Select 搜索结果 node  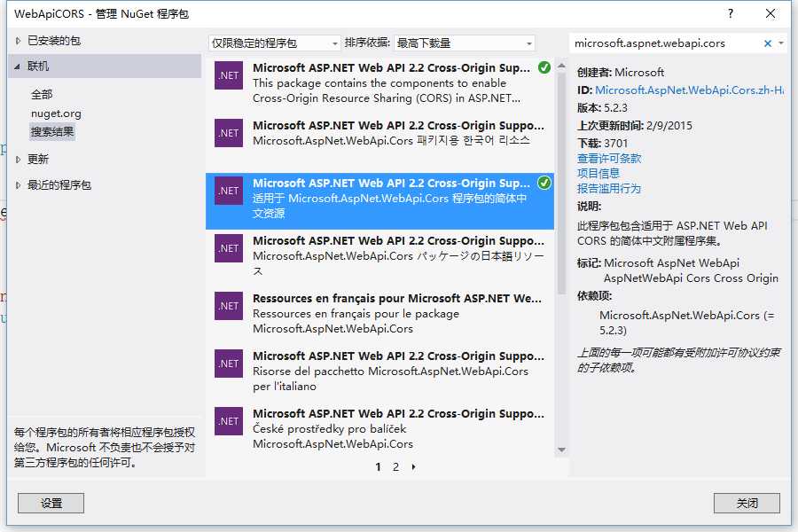tap(52, 132)
